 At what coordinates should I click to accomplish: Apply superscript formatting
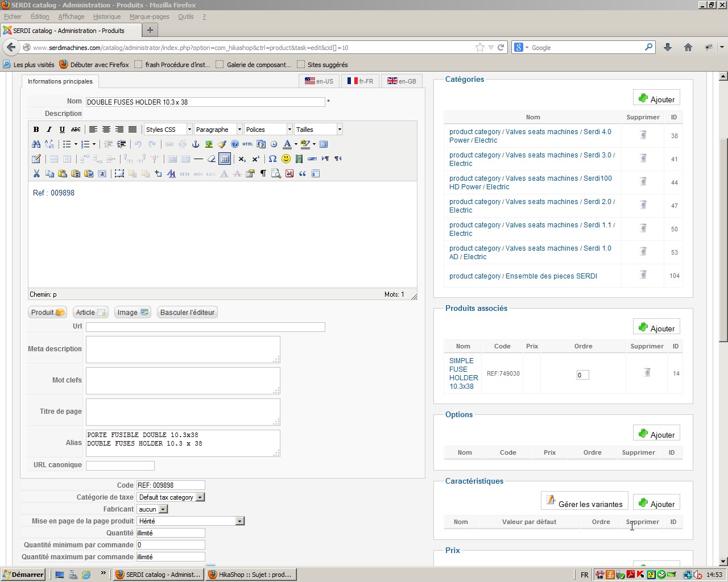click(x=255, y=159)
